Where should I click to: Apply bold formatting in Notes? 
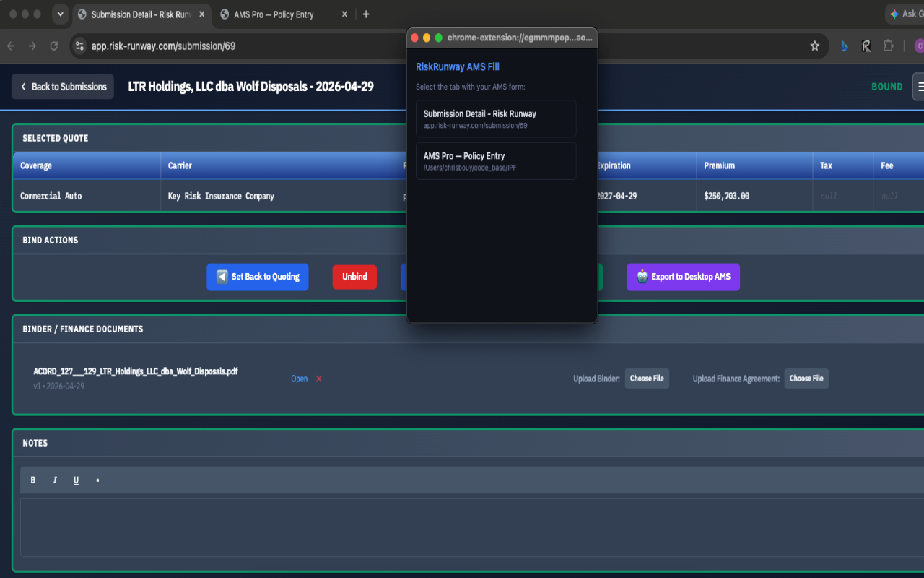[33, 480]
